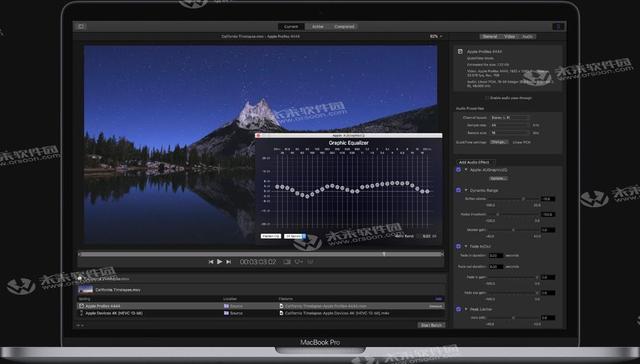
Task: Select California Timelapse.mov thumbnail
Action: (86, 290)
